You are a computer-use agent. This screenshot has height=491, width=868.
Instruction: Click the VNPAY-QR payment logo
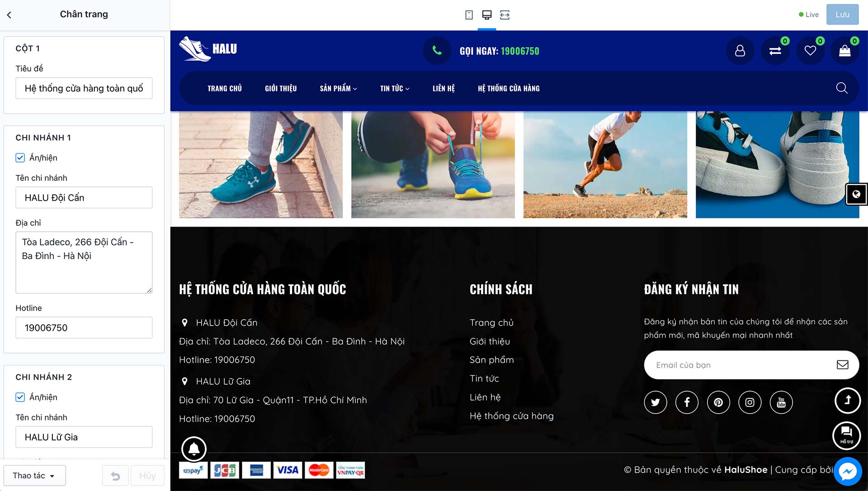click(x=350, y=470)
